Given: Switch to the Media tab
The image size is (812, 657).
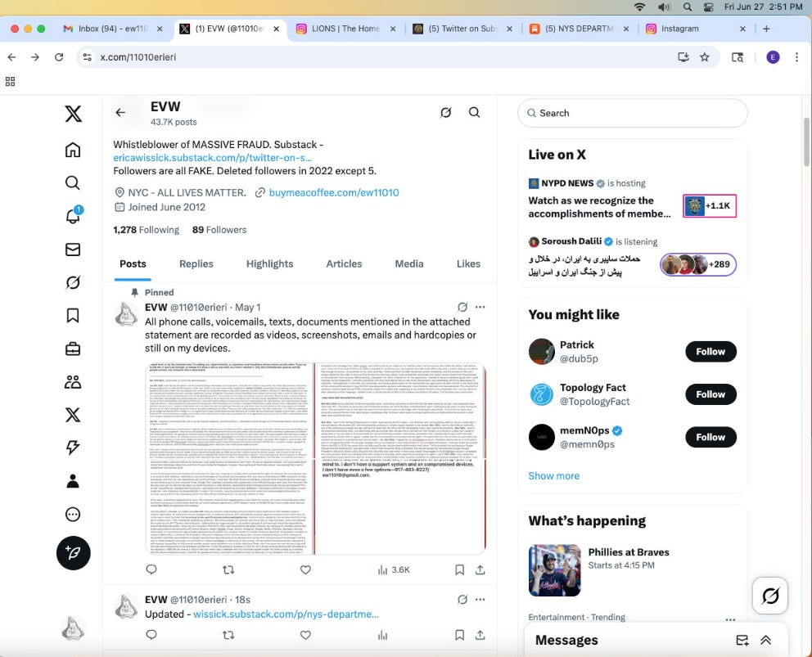Looking at the screenshot, I should (409, 263).
